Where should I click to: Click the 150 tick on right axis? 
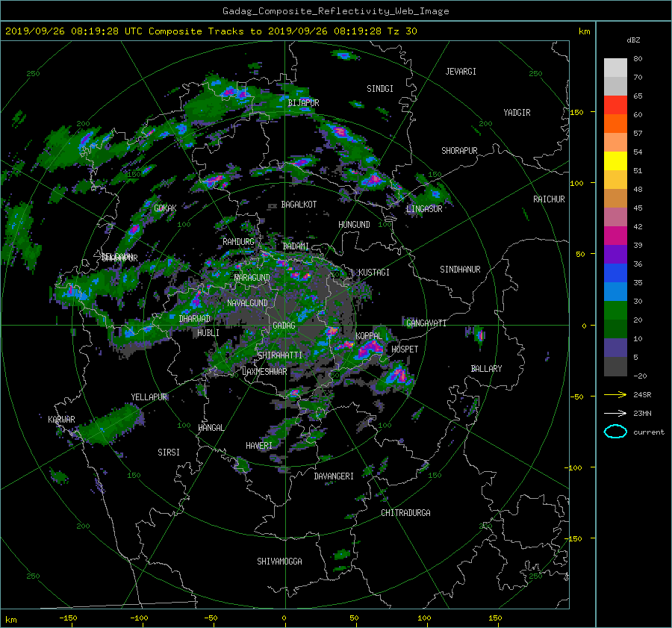coord(577,112)
